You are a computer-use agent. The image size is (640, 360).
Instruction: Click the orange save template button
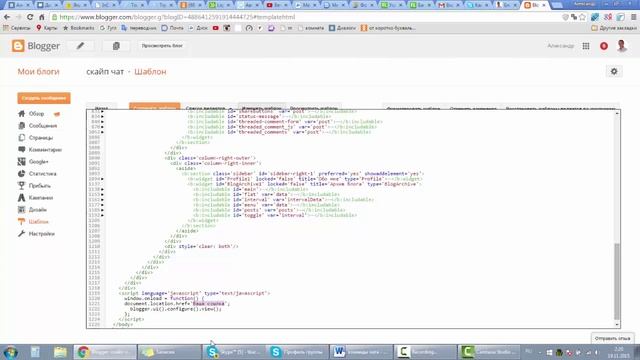[x=154, y=107]
